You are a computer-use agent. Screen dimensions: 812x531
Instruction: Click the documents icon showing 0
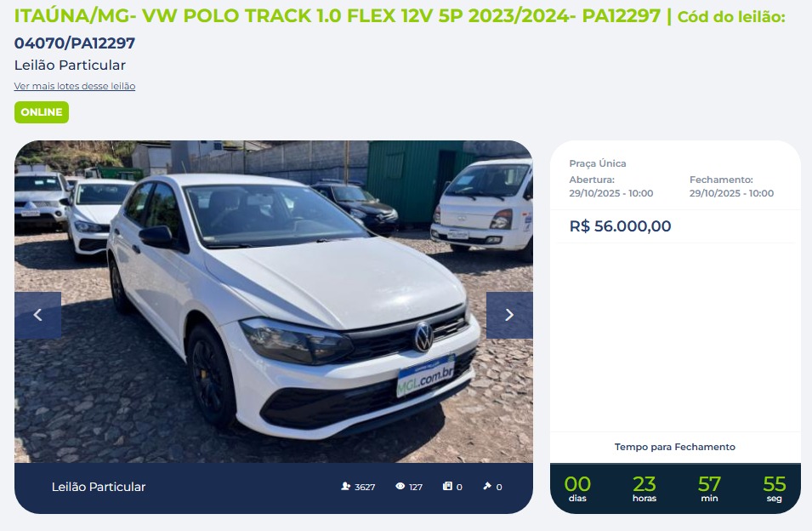[447, 487]
